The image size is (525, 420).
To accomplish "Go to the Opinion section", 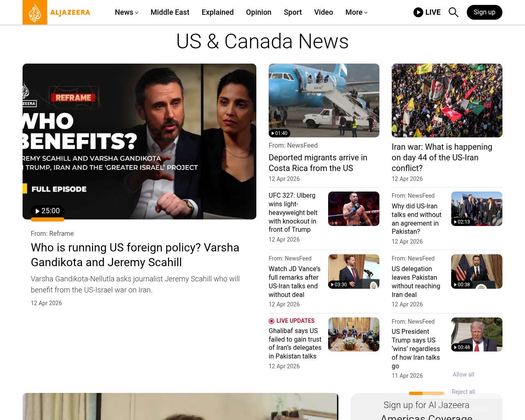I will pos(258,12).
